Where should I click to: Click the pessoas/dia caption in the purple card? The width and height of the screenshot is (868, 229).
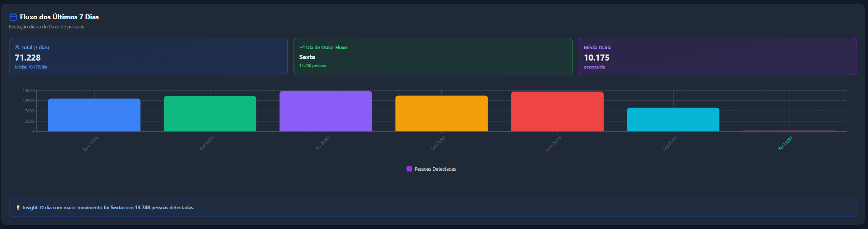(594, 67)
